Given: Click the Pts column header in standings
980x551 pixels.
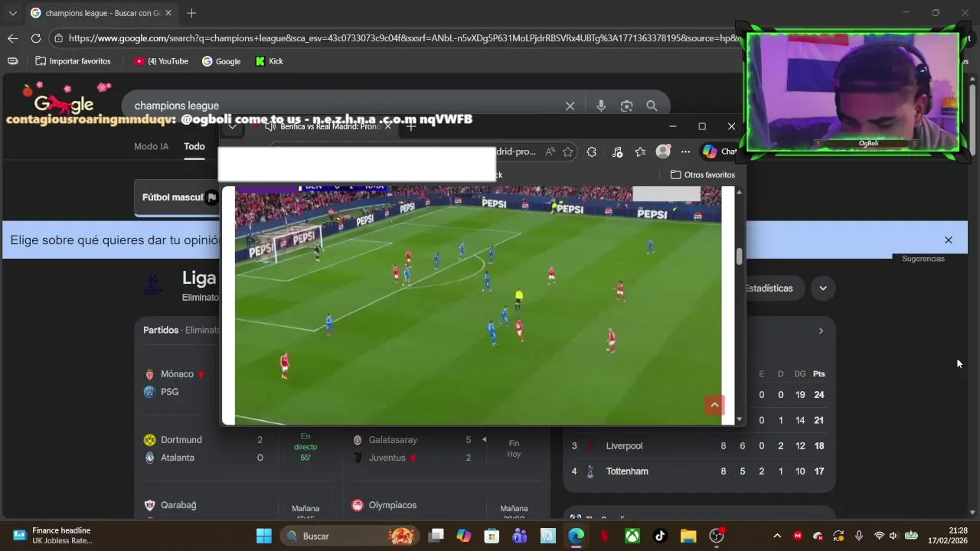Looking at the screenshot, I should click(x=819, y=373).
